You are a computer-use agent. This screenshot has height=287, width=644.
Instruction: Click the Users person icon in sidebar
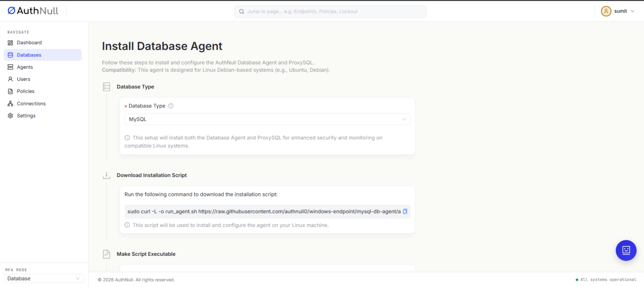(10, 79)
